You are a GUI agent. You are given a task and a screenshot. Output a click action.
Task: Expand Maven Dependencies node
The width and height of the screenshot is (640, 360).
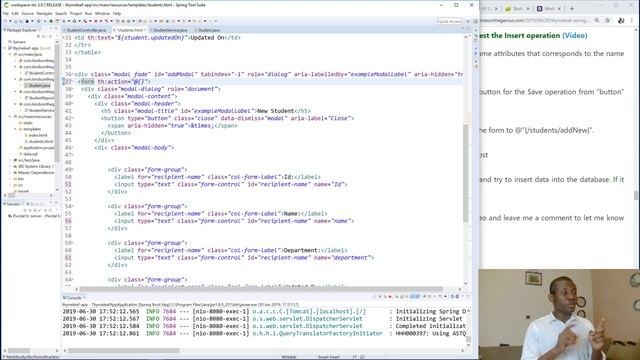pyautogui.click(x=10, y=173)
